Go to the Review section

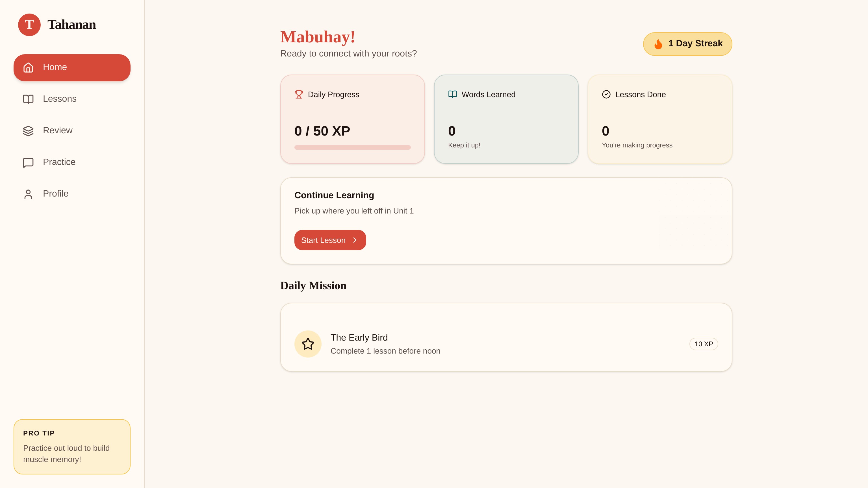[x=57, y=131]
